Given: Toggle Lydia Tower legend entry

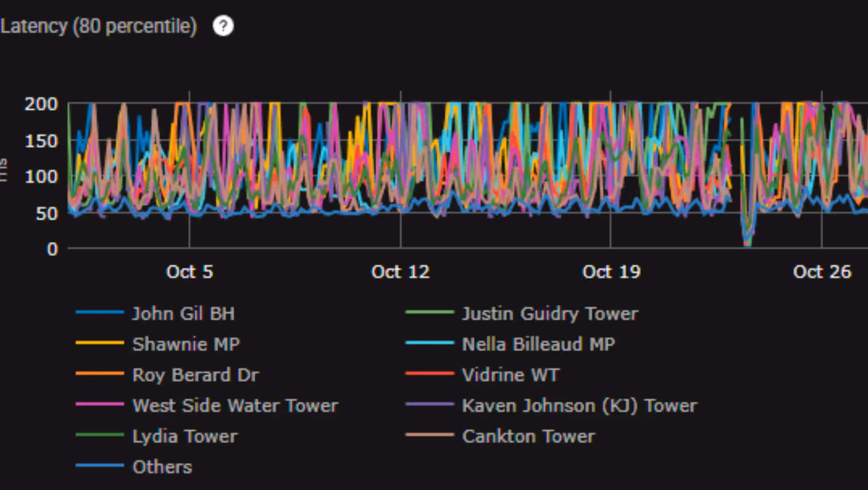Looking at the screenshot, I should pos(157,436).
